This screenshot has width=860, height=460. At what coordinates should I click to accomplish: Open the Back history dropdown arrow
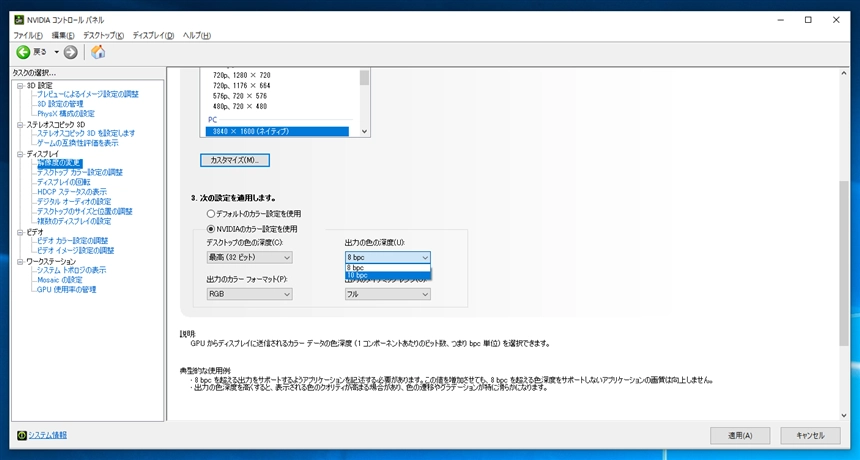(56, 52)
